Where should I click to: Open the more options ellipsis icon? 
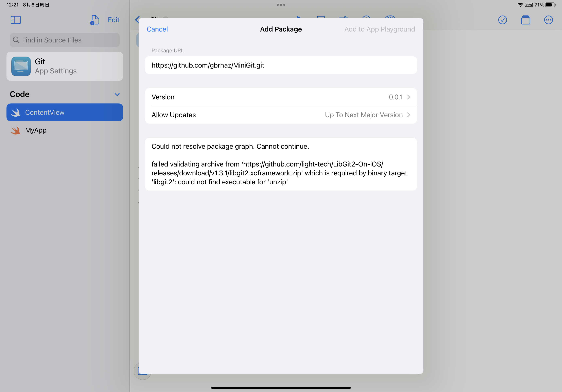click(548, 20)
